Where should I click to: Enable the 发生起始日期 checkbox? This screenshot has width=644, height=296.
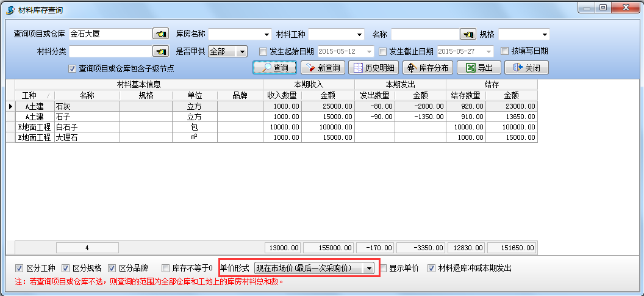263,51
